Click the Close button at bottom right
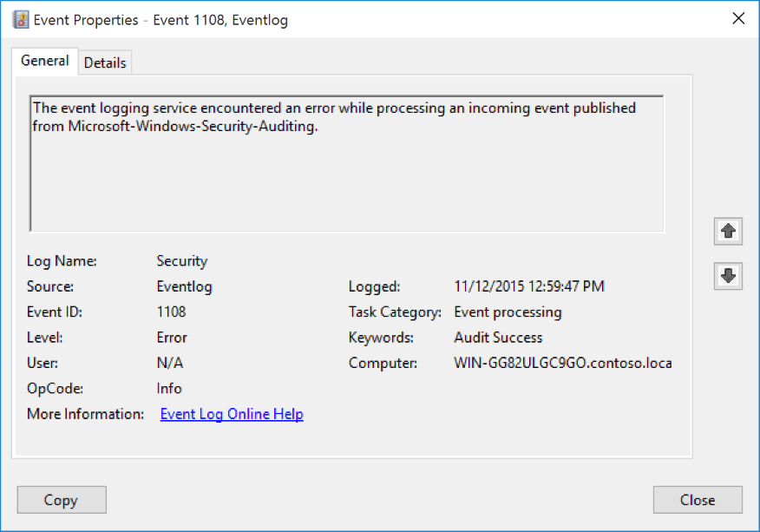 697,500
